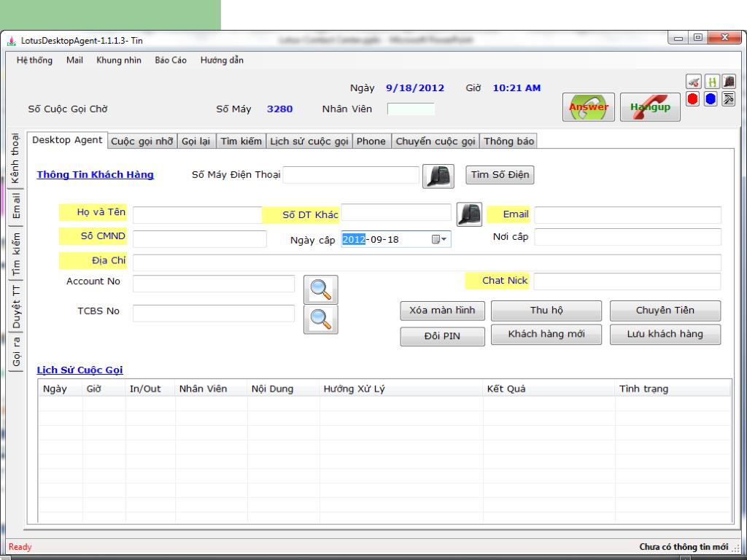Click the Ngày column header
This screenshot has height=560, width=747.
(x=60, y=389)
